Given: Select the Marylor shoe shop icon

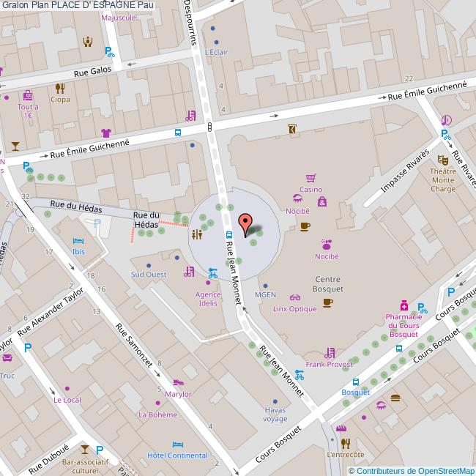Looking at the screenshot, I should pyautogui.click(x=178, y=382).
